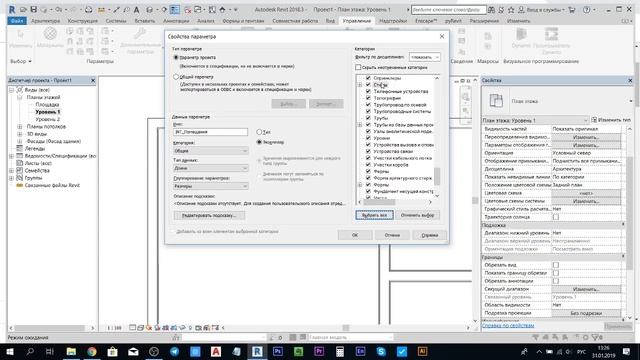Screen dimensions: 640x360
Task: Expand '3D виды' node in project browser
Action: [x=20, y=134]
